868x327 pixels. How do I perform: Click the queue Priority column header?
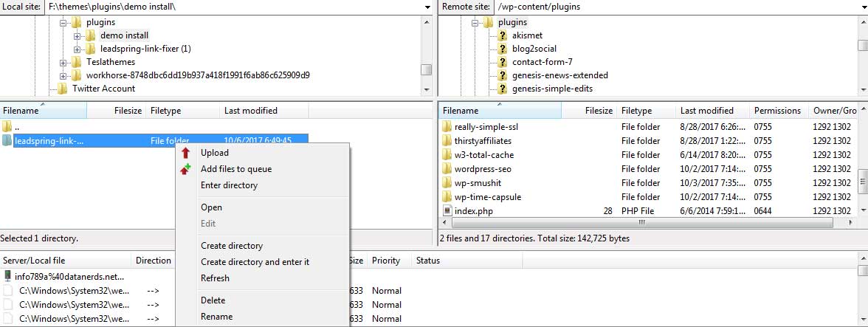click(x=389, y=261)
